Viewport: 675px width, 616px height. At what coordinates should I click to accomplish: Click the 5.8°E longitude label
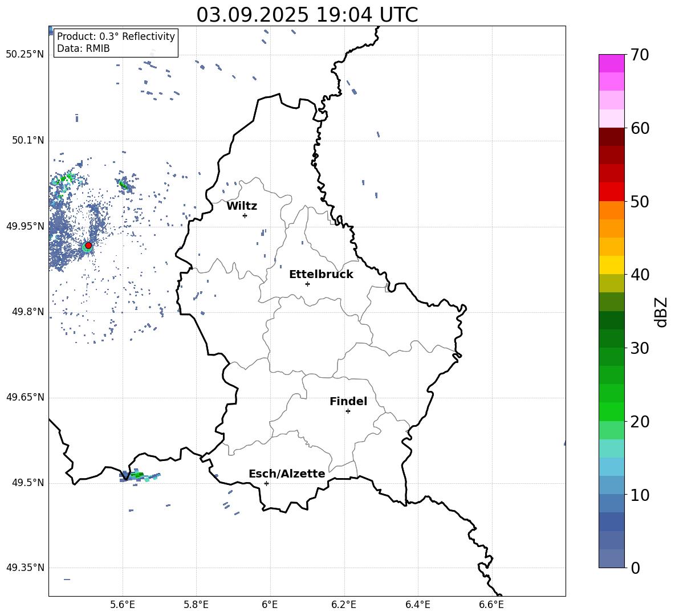click(196, 605)
